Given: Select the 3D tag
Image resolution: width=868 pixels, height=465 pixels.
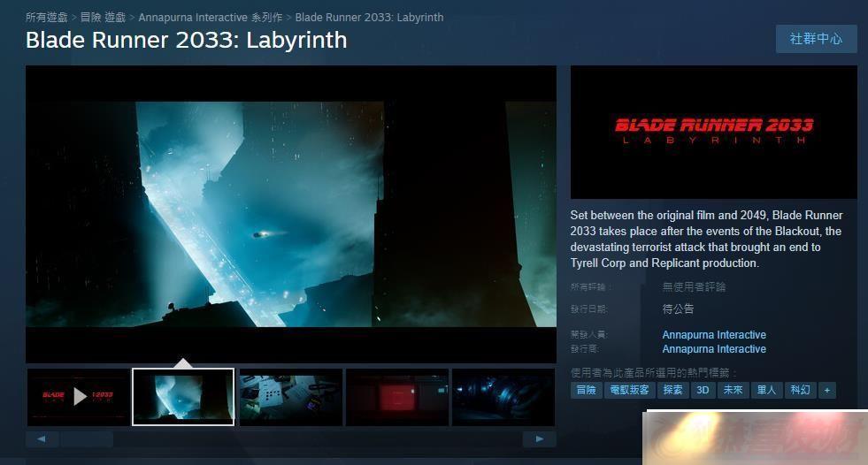Looking at the screenshot, I should (x=703, y=390).
